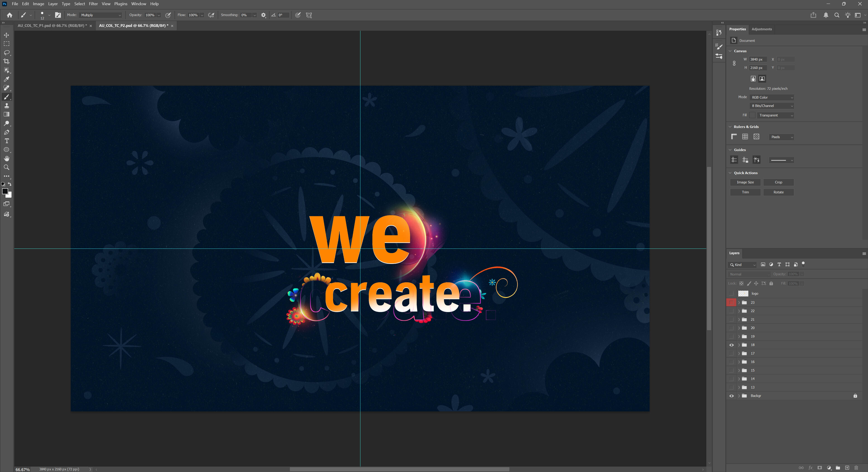Viewport: 868px width, 472px height.
Task: Click the Image Size button
Action: click(x=745, y=182)
